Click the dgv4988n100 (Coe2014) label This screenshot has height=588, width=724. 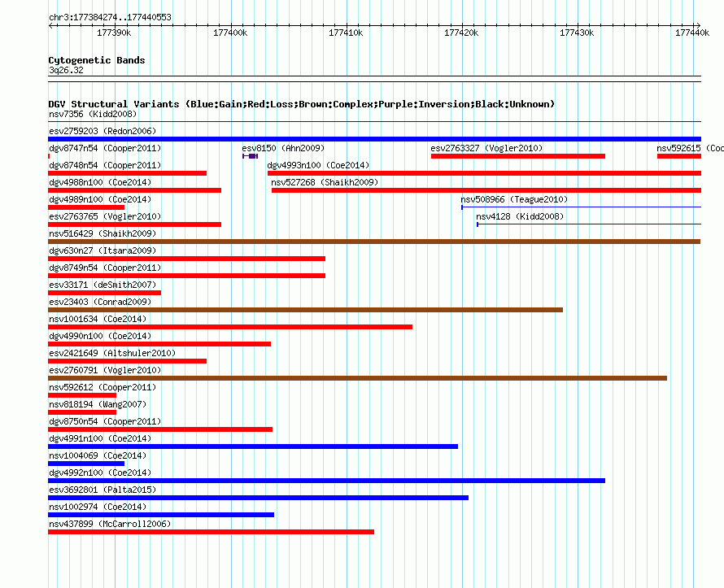click(100, 182)
